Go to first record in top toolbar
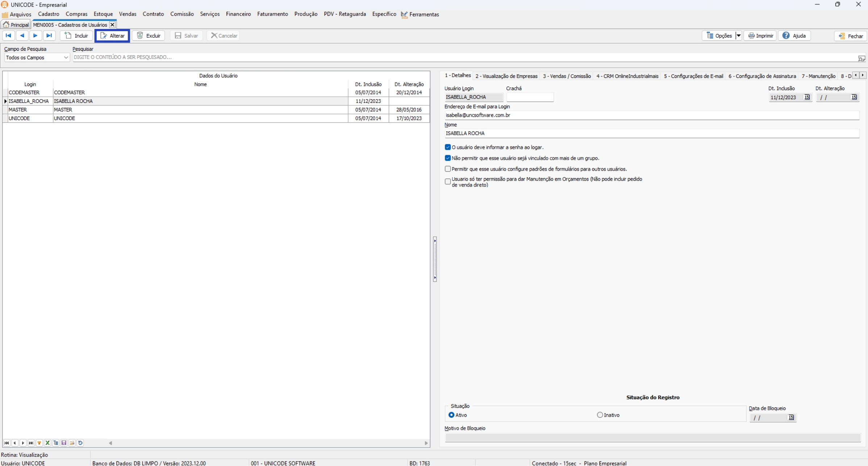This screenshot has height=466, width=868. click(x=8, y=36)
